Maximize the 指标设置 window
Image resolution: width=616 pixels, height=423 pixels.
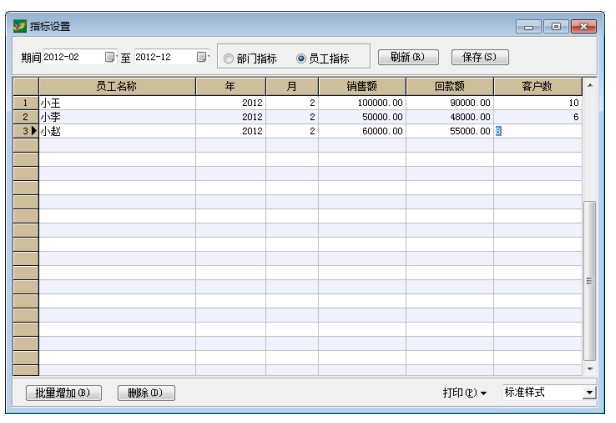coord(556,27)
